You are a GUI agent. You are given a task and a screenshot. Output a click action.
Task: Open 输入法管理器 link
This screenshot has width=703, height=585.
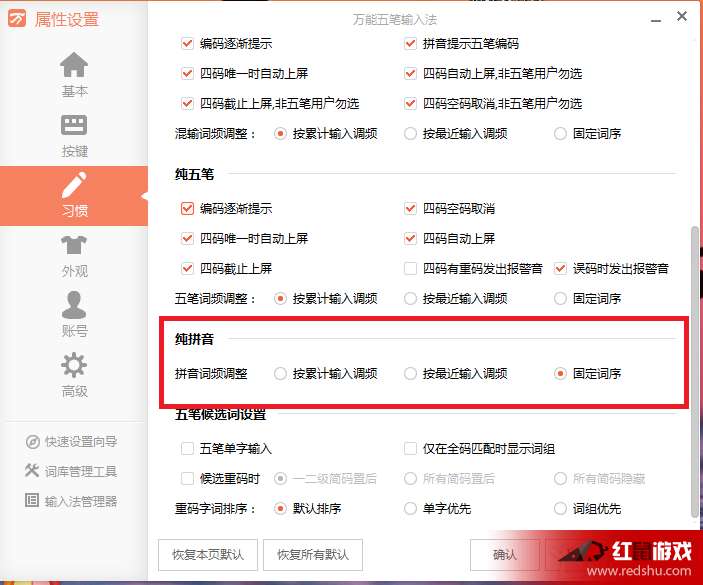point(81,501)
